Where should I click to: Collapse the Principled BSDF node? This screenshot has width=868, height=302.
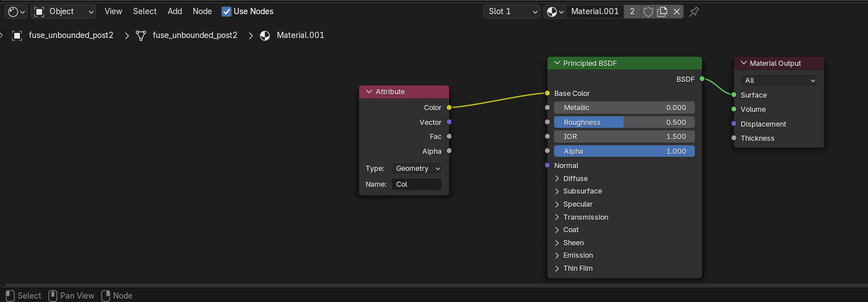(x=557, y=63)
